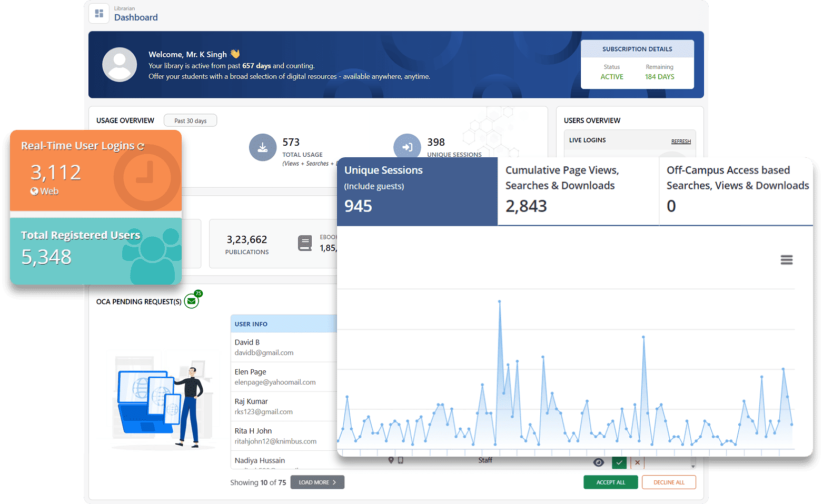Click the refresh icon beside Real-Time User Logins
Image resolution: width=823 pixels, height=504 pixels.
[x=141, y=147]
